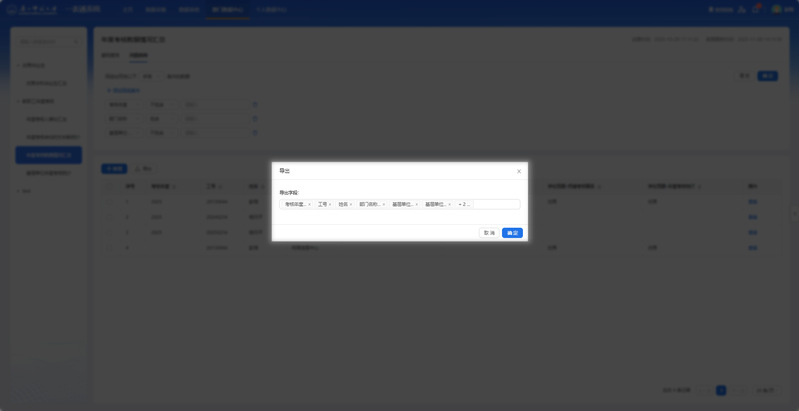The height and width of the screenshot is (411, 799).
Task: Select the 考核年度 tag in export fields
Action: click(x=295, y=204)
